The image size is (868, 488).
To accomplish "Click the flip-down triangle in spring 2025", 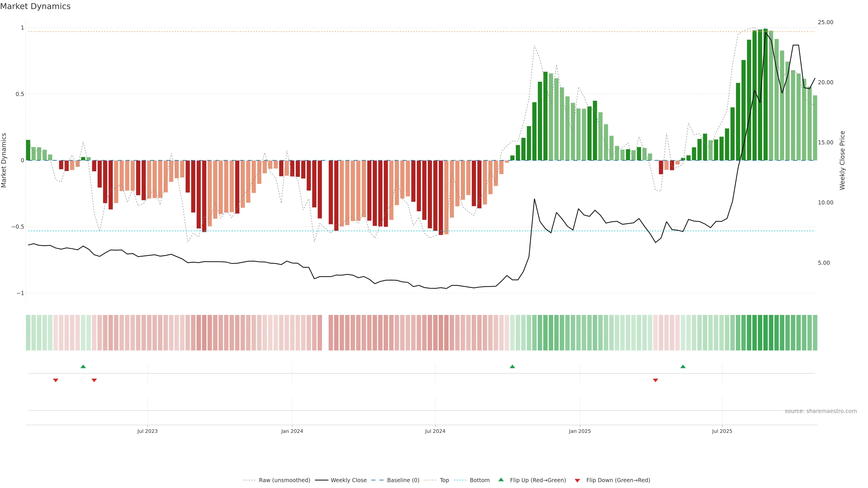I will coord(655,380).
